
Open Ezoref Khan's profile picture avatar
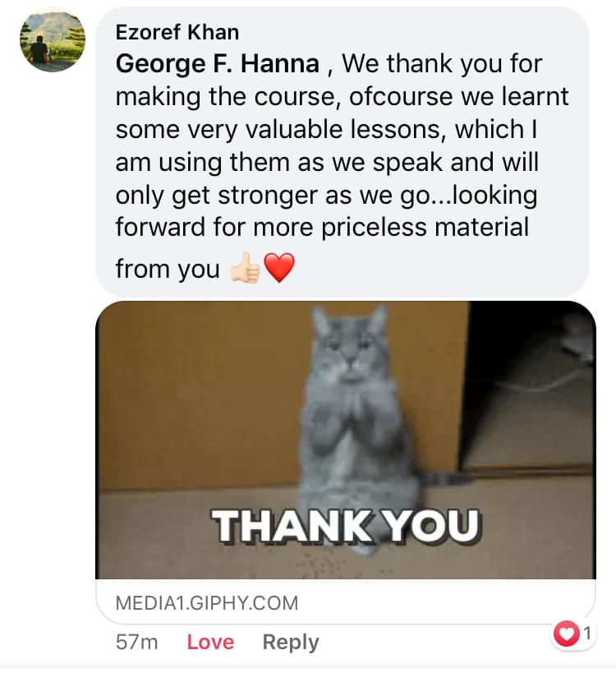pyautogui.click(x=53, y=39)
